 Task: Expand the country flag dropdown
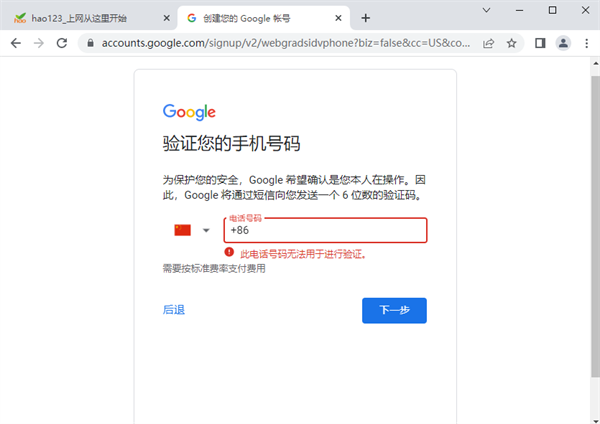(x=193, y=230)
